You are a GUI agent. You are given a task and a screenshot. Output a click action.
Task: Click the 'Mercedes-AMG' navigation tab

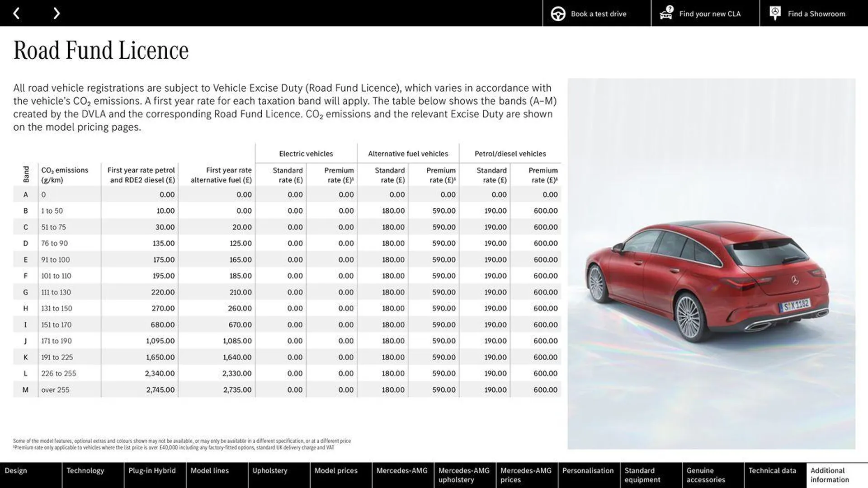[x=402, y=475]
